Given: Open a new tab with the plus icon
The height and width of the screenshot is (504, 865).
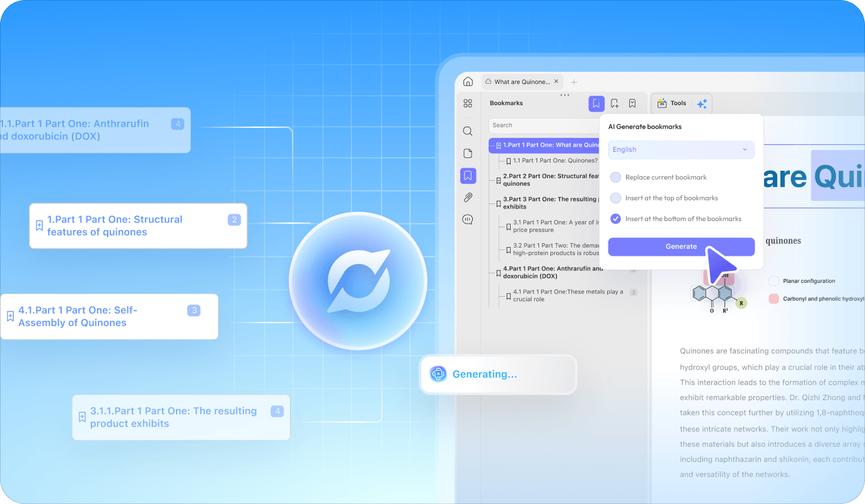Looking at the screenshot, I should click(x=574, y=82).
